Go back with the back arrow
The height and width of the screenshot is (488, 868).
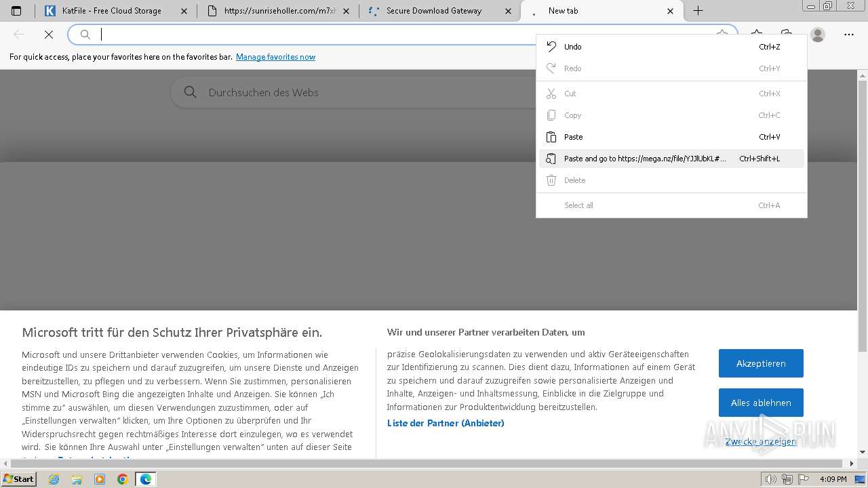pyautogui.click(x=19, y=35)
